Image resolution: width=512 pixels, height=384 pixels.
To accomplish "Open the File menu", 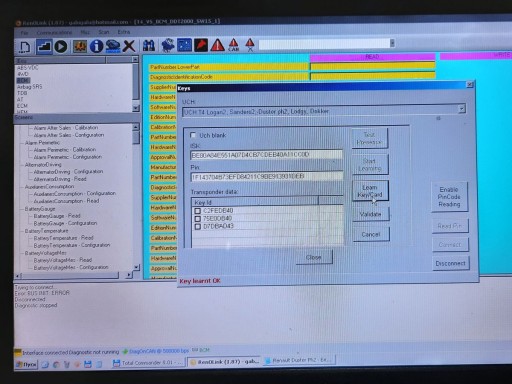I will click(x=25, y=33).
